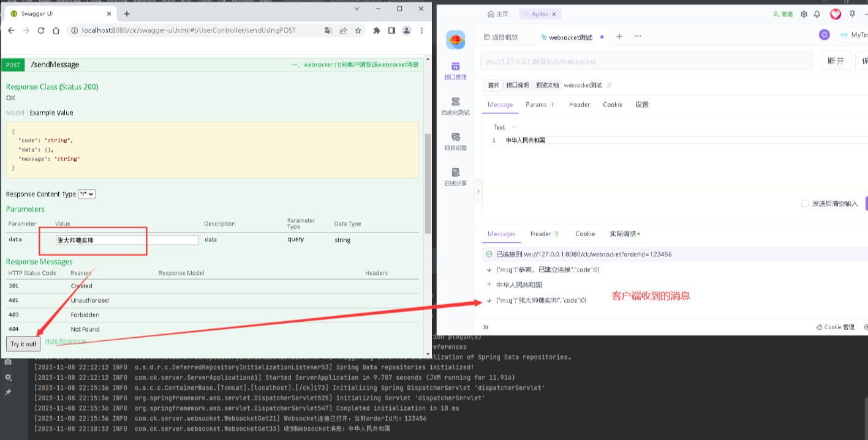Image resolution: width=868 pixels, height=440 pixels.
Task: Open 项目设置 in Apifox sidebar
Action: [x=455, y=142]
